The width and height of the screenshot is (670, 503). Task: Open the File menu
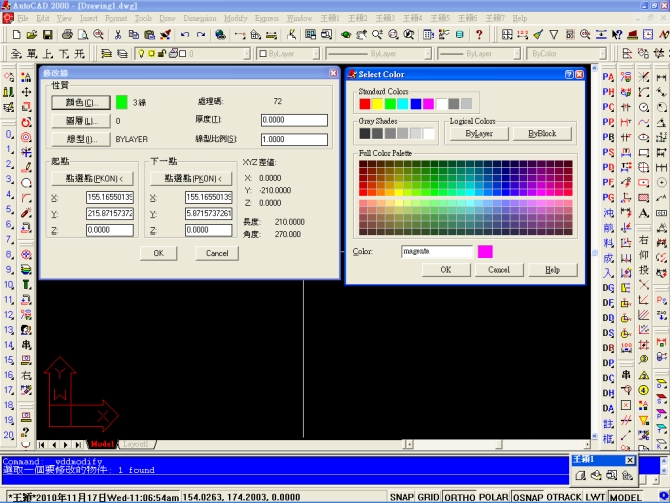[23, 18]
